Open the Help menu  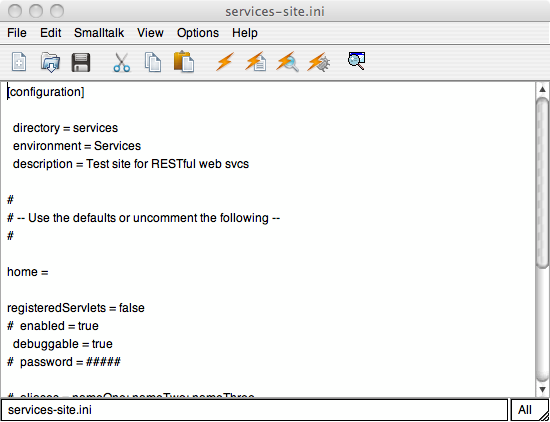245,33
